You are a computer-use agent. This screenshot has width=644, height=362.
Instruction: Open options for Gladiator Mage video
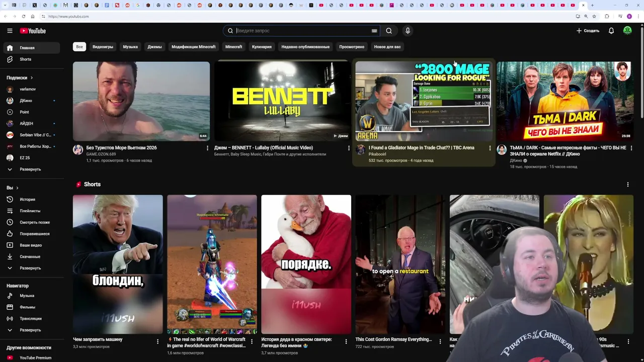[490, 148]
